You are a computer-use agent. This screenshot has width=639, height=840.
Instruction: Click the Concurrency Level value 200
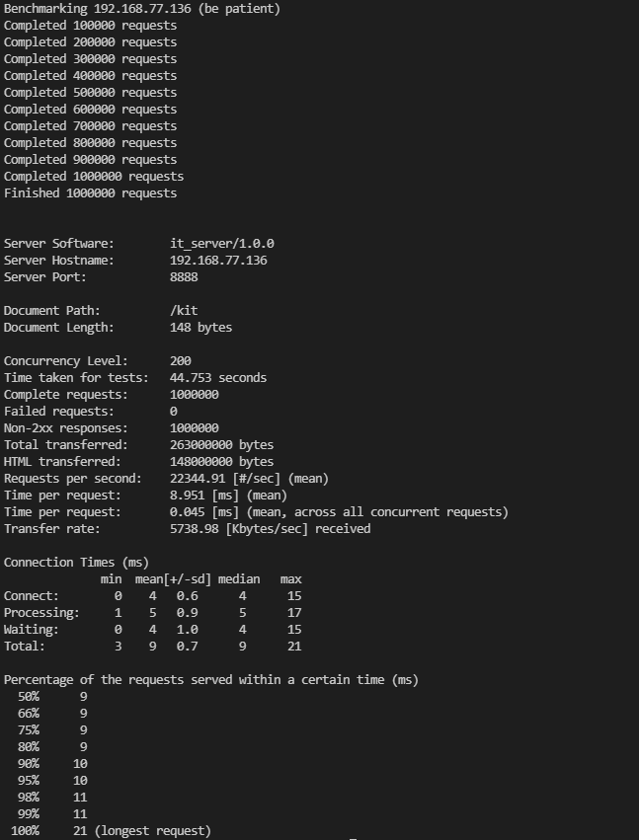pos(181,360)
